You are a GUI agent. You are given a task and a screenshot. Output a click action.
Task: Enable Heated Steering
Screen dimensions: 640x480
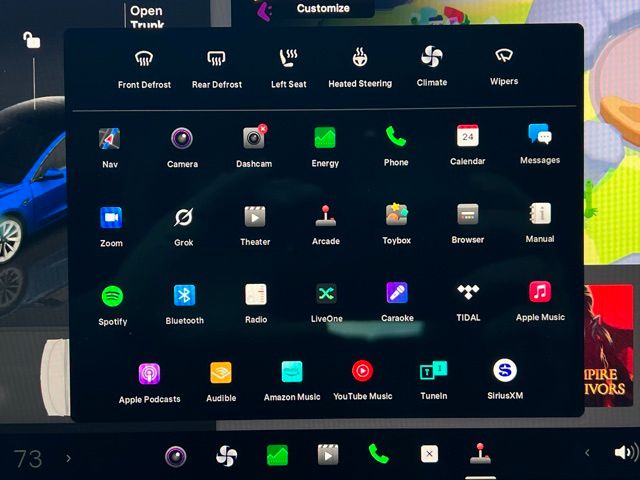click(360, 58)
